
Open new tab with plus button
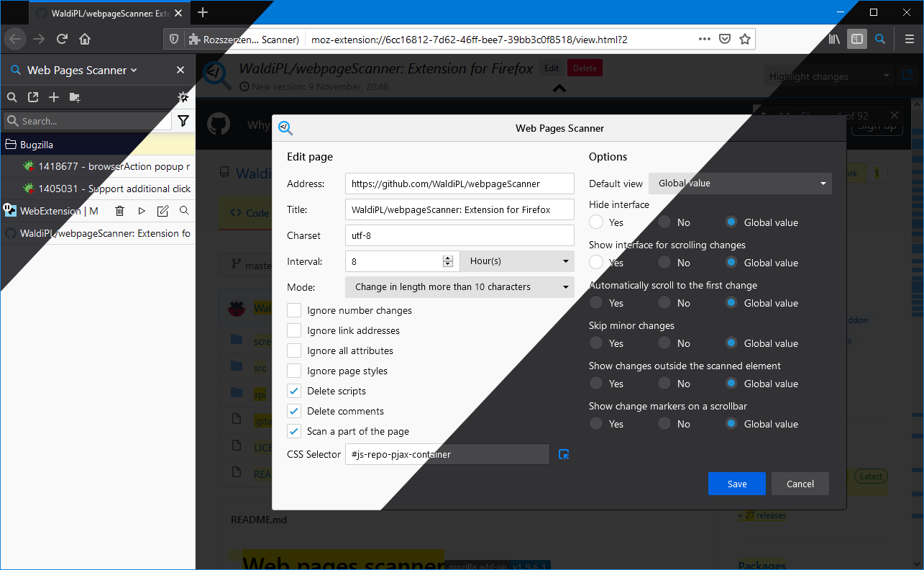pyautogui.click(x=203, y=12)
